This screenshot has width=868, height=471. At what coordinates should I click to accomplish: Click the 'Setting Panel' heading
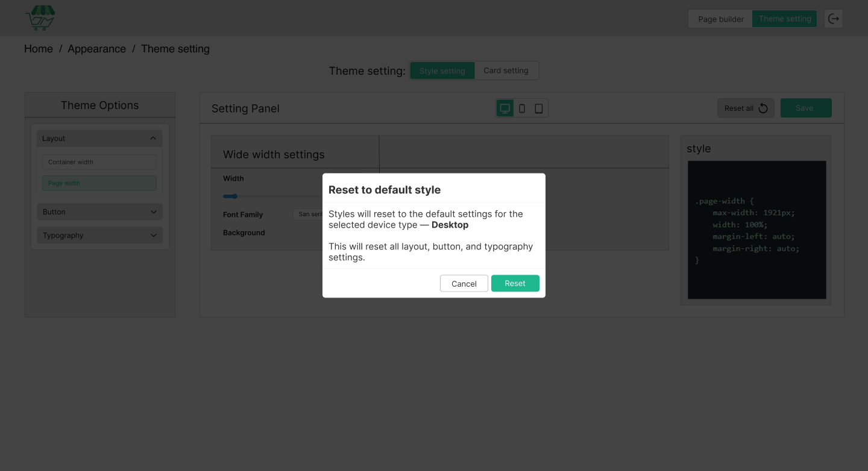click(x=245, y=109)
